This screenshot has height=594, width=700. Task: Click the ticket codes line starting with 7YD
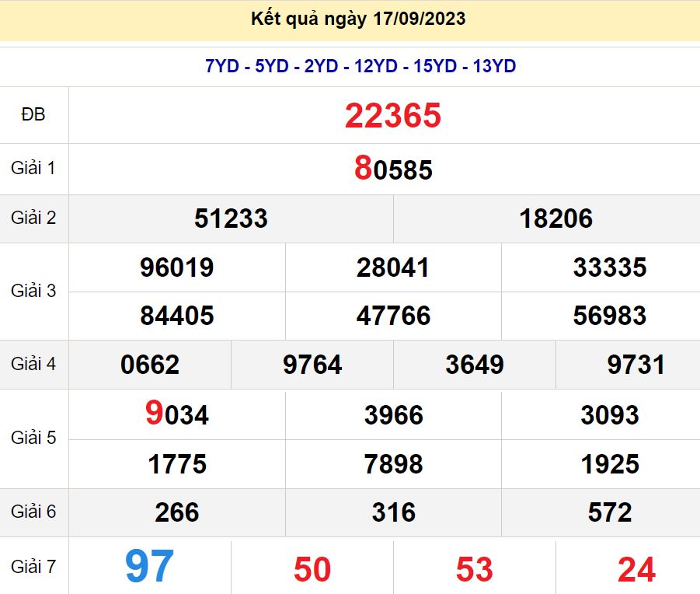click(x=360, y=67)
